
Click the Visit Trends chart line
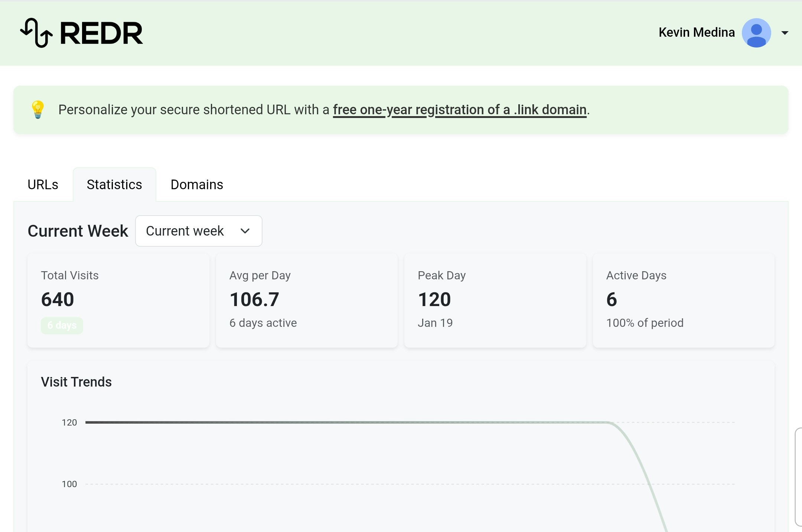334,422
